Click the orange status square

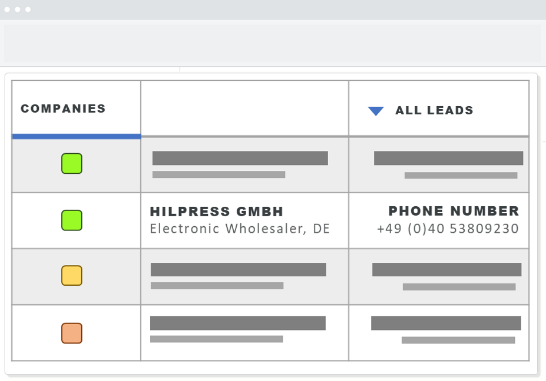pyautogui.click(x=72, y=333)
